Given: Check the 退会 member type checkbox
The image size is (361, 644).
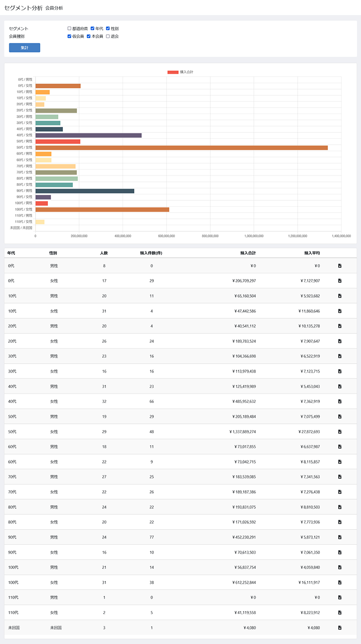Looking at the screenshot, I should pos(108,36).
